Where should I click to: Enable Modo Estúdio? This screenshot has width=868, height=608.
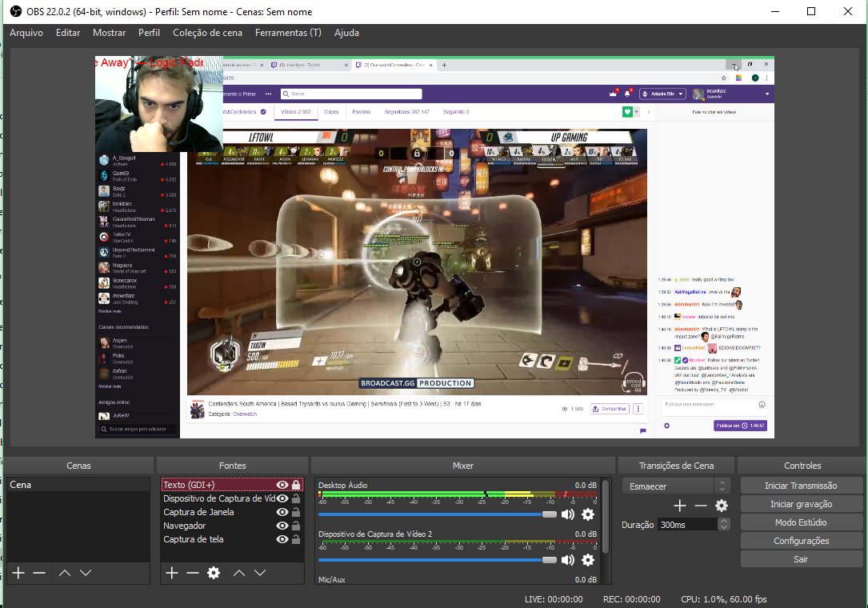(801, 522)
